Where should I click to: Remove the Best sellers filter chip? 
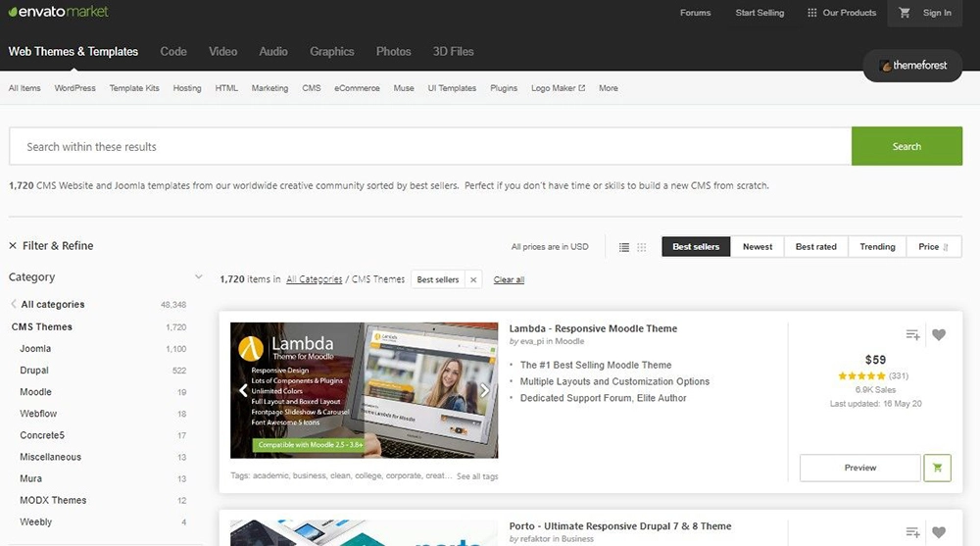[473, 279]
